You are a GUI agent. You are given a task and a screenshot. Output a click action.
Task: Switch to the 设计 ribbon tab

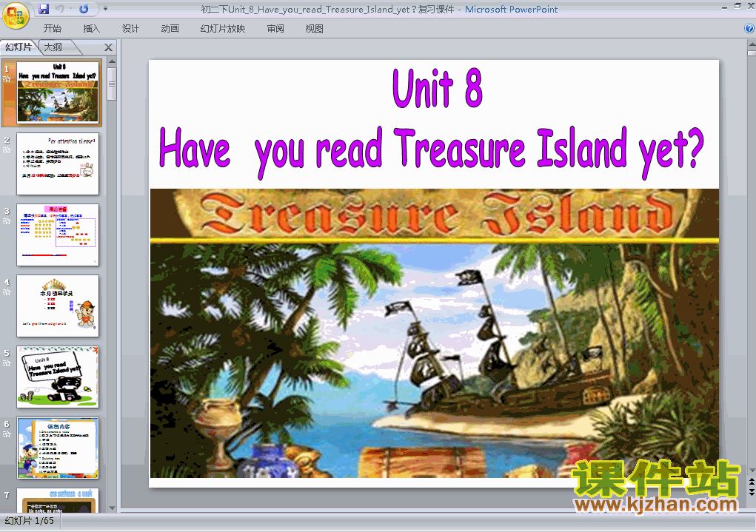tap(130, 28)
